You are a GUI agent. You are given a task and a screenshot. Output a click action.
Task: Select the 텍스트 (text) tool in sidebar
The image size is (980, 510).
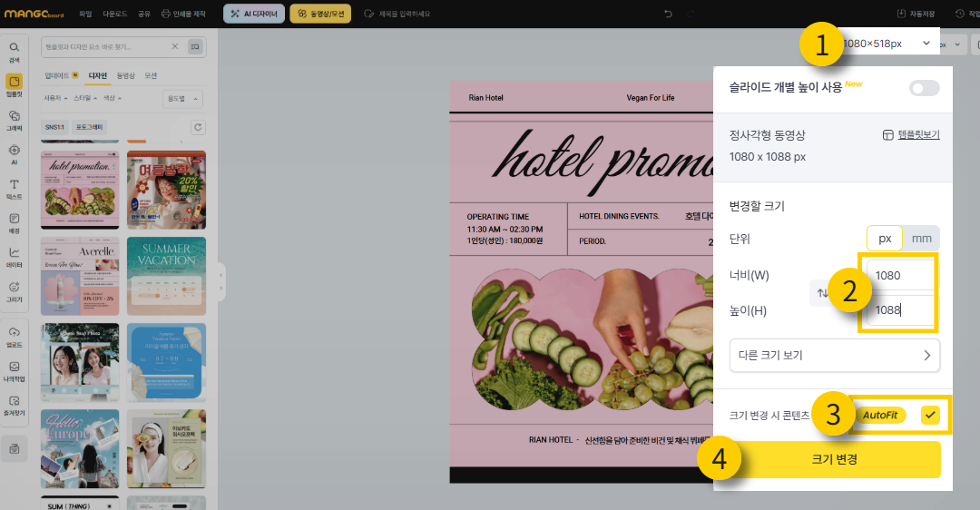(x=14, y=188)
